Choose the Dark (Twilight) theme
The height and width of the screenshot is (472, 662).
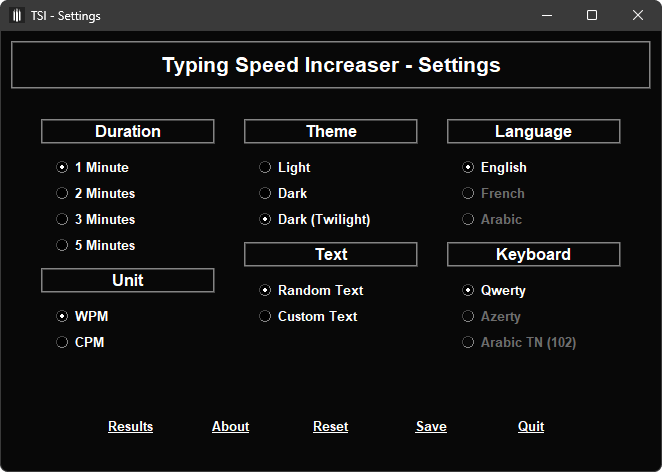tap(265, 220)
